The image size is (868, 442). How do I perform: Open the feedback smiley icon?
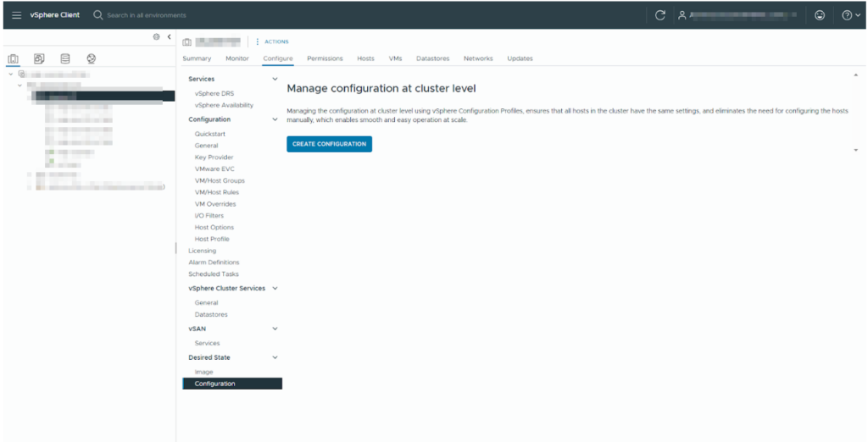(820, 15)
